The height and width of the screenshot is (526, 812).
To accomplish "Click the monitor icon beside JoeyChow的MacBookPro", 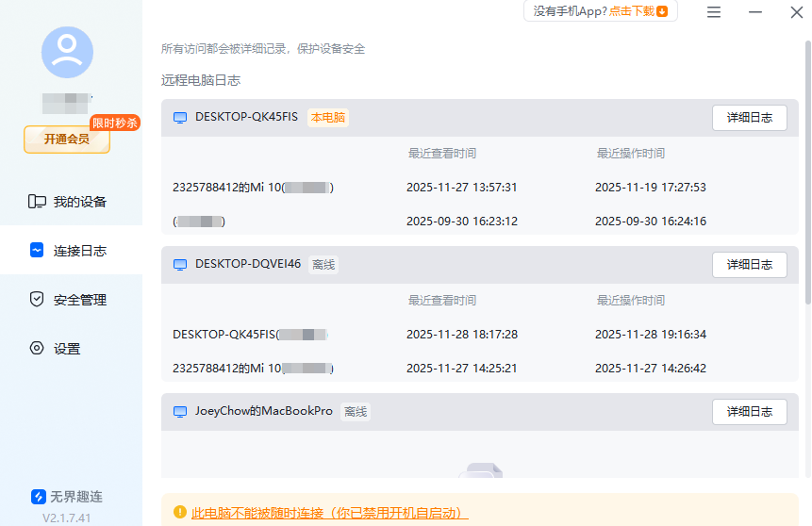I will (180, 412).
